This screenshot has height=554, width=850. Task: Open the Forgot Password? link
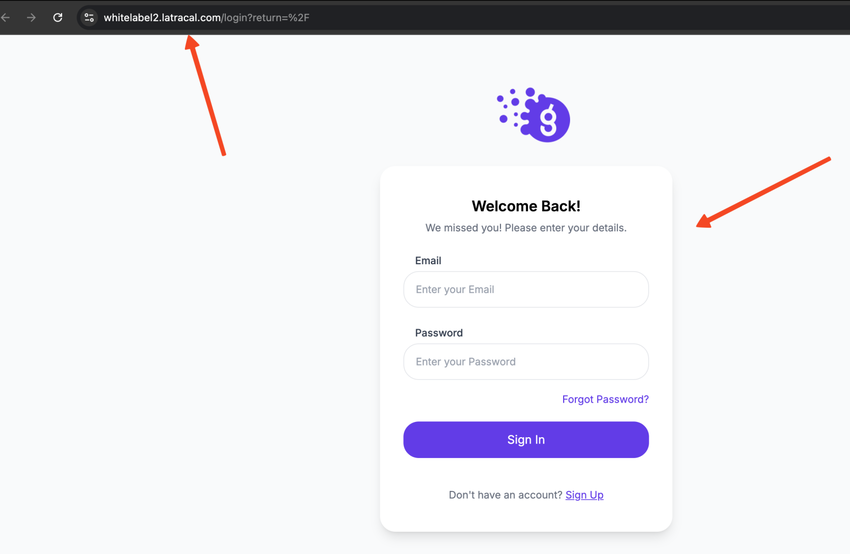point(605,399)
